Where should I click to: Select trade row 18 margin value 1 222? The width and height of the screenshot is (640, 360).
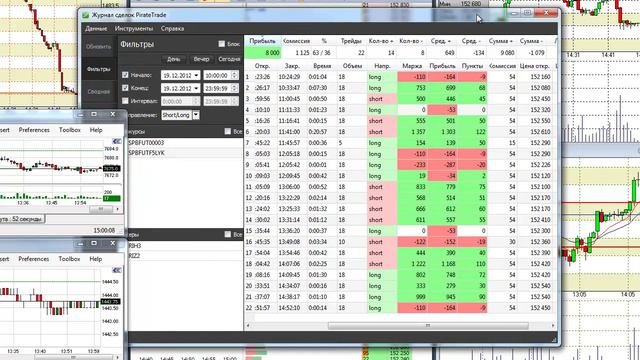click(x=412, y=264)
